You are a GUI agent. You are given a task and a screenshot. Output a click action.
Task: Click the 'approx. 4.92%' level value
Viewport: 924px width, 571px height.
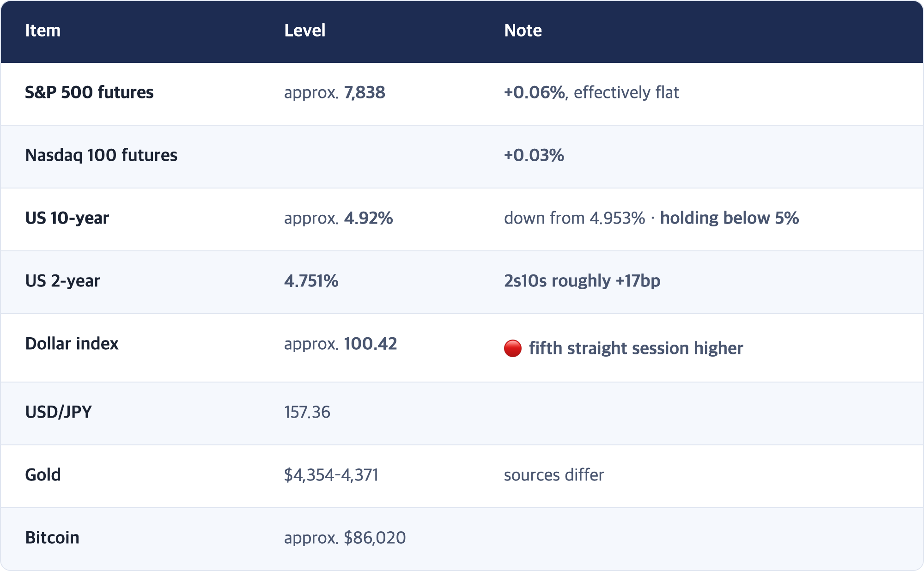339,218
